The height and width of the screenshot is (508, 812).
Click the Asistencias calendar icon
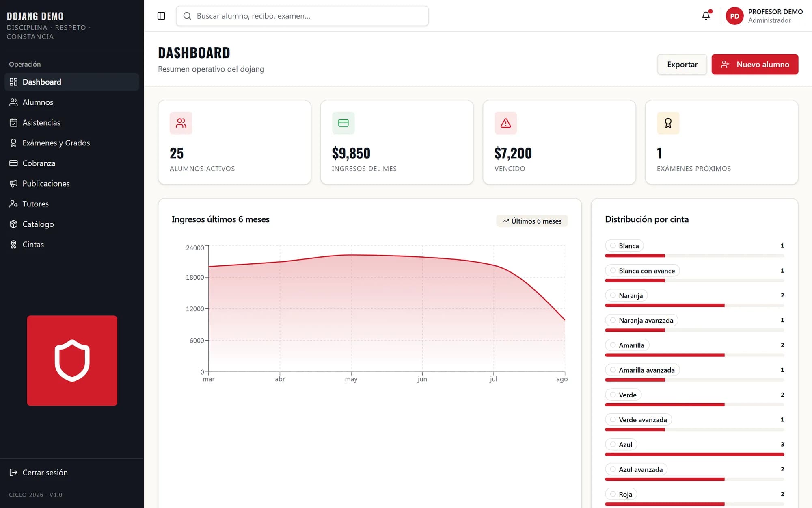click(13, 122)
